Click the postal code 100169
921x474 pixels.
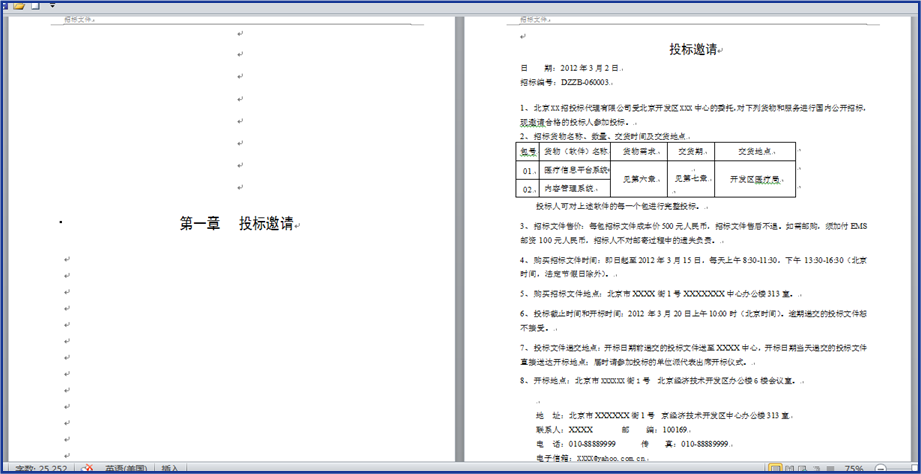point(675,430)
